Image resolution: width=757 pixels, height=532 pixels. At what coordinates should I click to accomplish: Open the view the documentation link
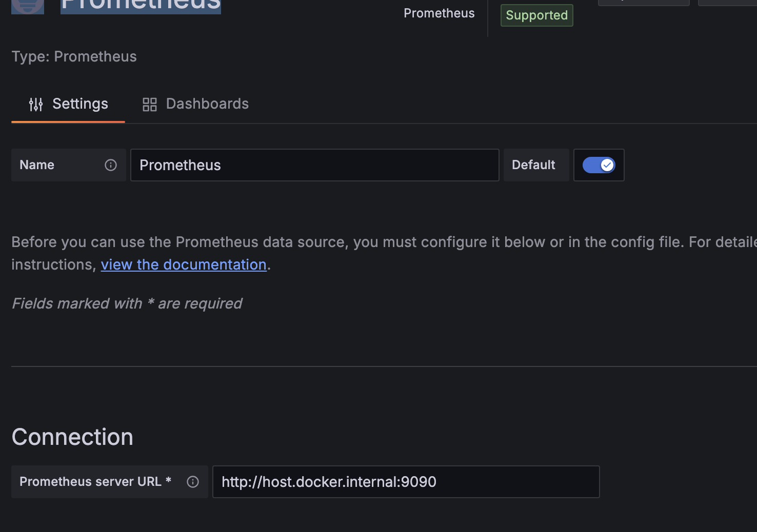(184, 264)
